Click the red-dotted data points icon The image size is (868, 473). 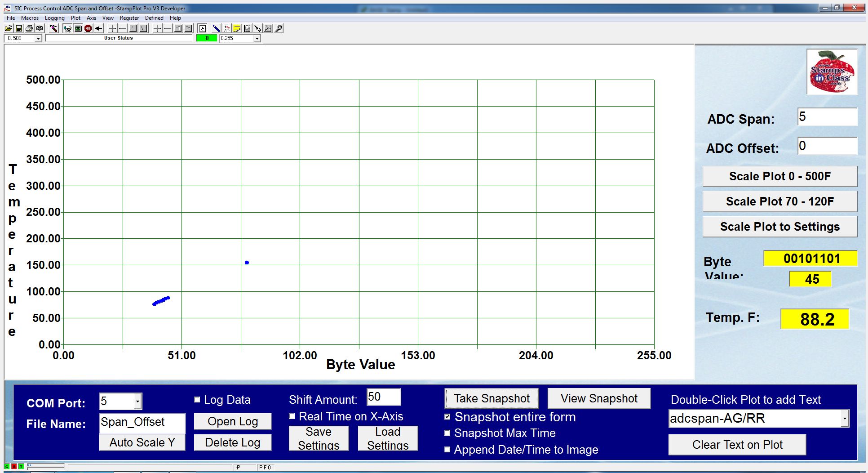(226, 28)
